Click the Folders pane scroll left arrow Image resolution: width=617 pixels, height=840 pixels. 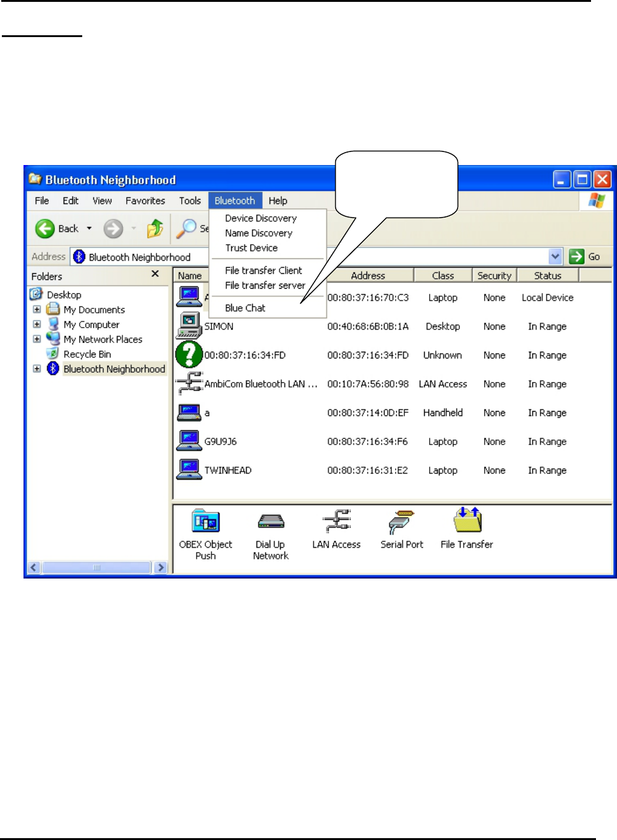click(34, 567)
